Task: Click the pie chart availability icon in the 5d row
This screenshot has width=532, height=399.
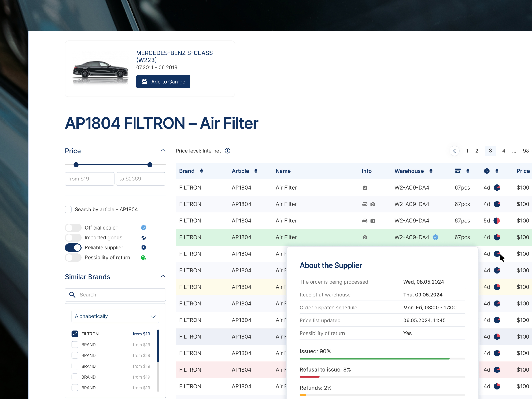Action: coord(497,221)
